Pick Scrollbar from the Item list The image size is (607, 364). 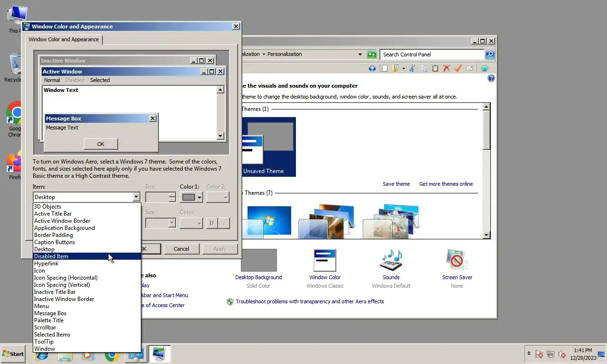(x=87, y=328)
